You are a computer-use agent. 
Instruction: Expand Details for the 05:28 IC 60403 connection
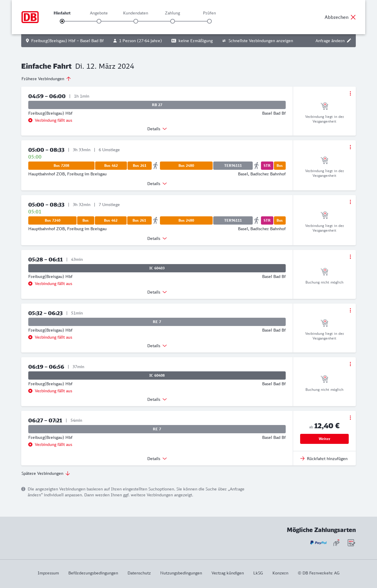[157, 292]
